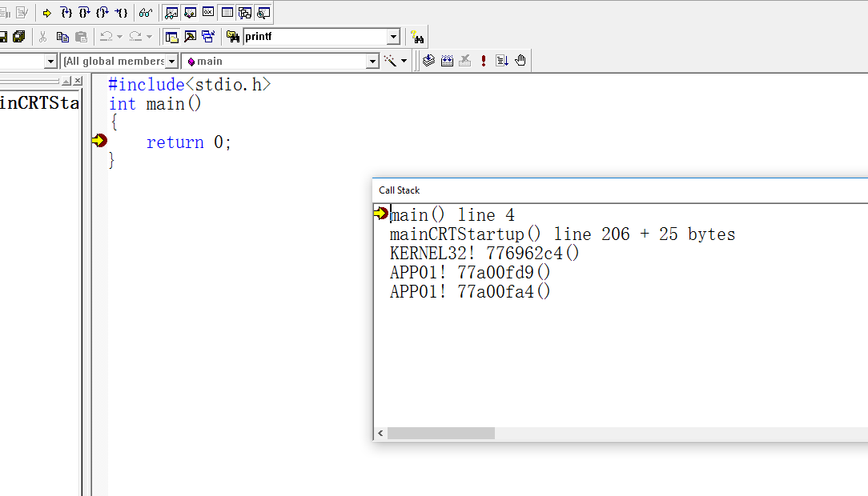This screenshot has height=496, width=868.
Task: Click the breakpoint marker beside return 0
Action: 99,142
